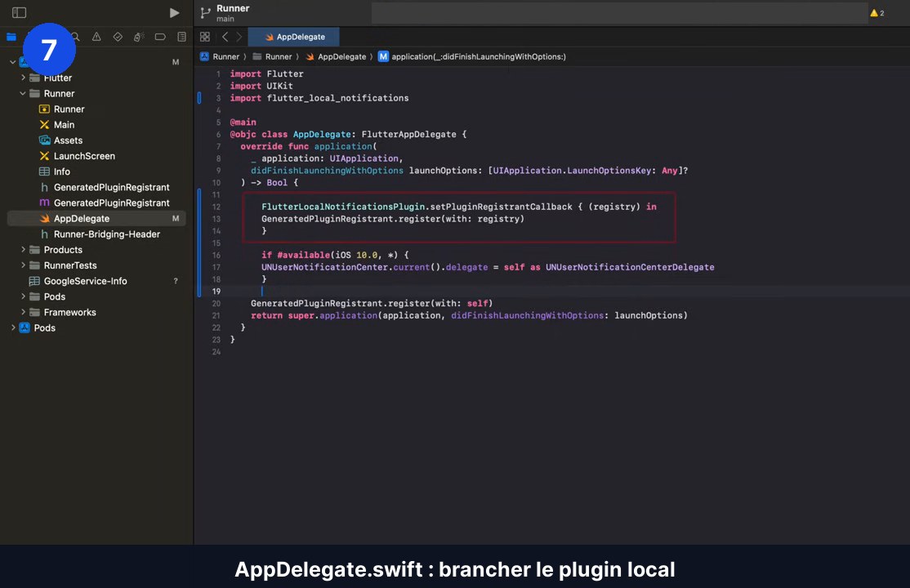Open the warnings badge showing 2 issues

click(x=877, y=13)
